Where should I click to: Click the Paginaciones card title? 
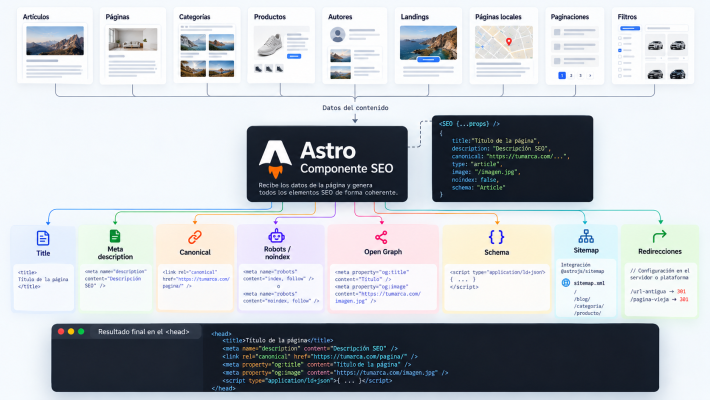[x=570, y=17]
